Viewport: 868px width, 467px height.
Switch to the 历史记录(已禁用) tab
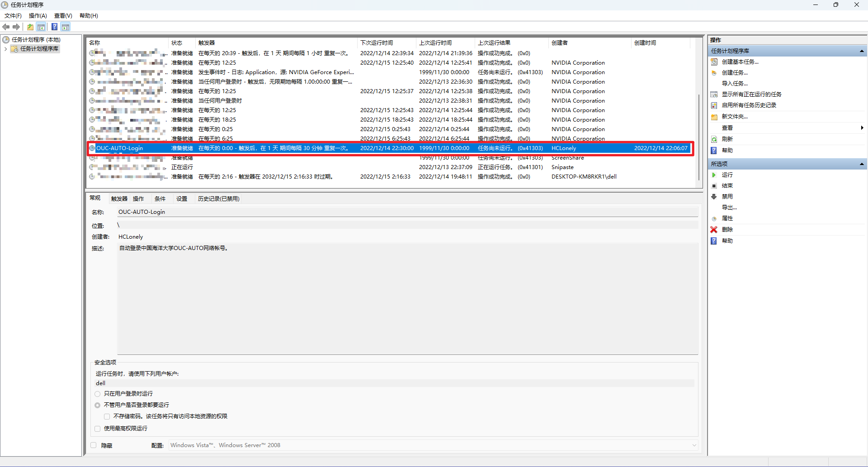219,199
